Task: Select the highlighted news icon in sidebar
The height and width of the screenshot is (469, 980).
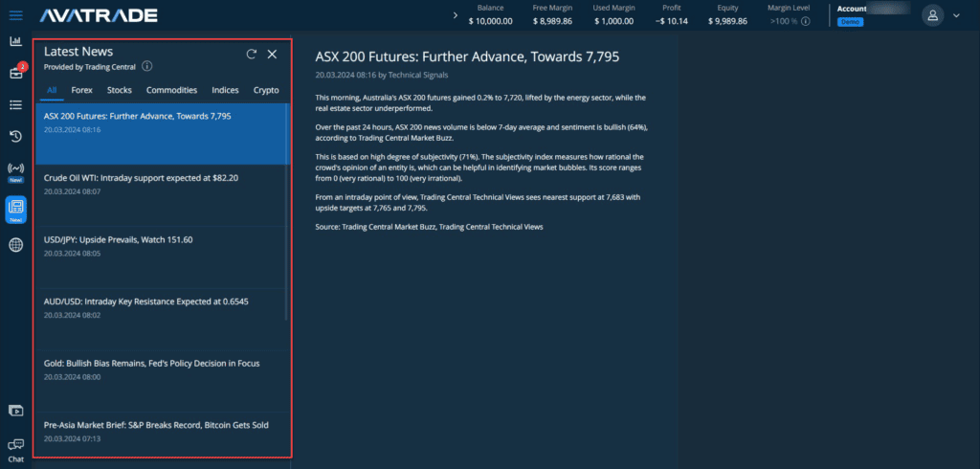Action: [15, 211]
